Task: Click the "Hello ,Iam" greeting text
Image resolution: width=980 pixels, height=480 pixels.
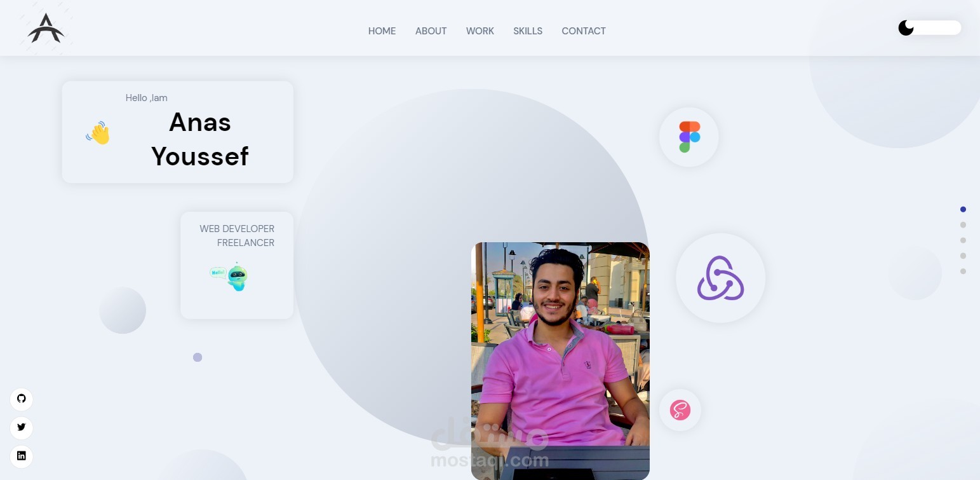Action: click(x=147, y=98)
